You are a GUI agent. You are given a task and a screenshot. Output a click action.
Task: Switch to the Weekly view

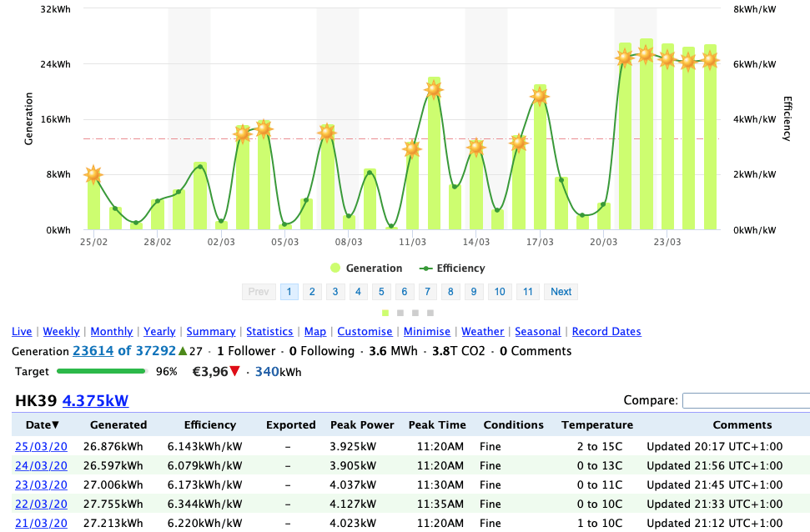(x=61, y=332)
